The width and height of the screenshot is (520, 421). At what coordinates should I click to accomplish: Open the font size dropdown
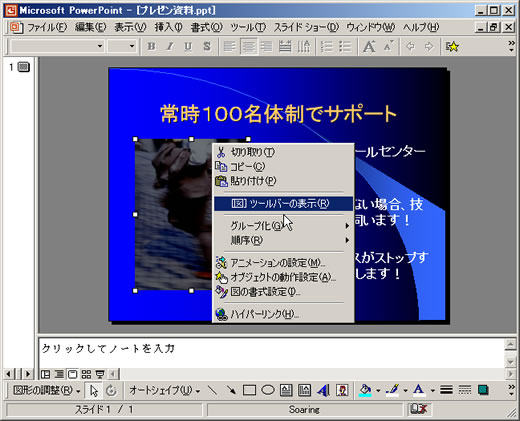tap(132, 46)
